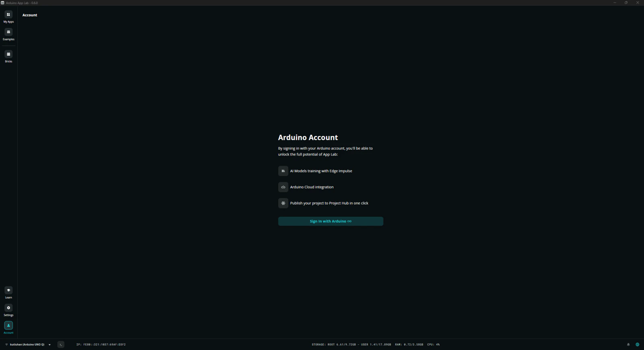The image size is (644, 350).
Task: Open notifications bell in status bar
Action: 628,344
